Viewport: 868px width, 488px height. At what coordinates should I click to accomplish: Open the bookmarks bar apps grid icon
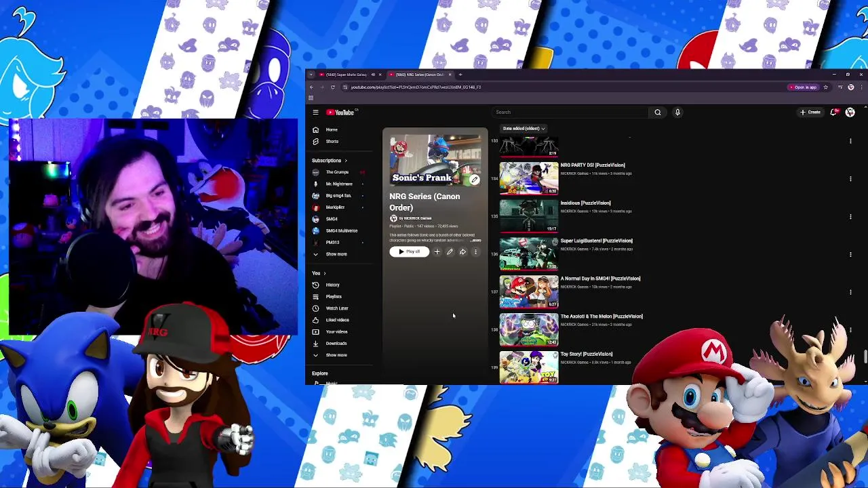[x=311, y=98]
